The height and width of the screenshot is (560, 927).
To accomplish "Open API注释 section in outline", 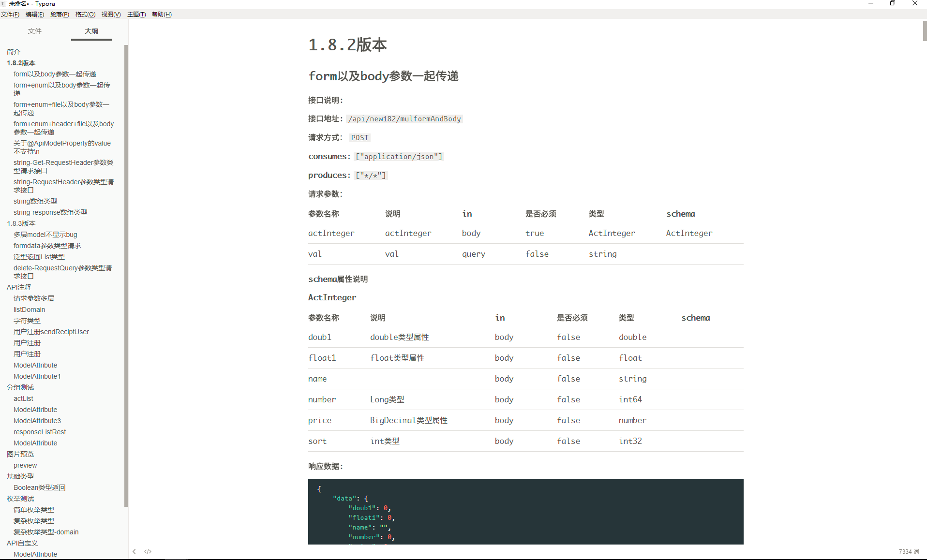I will tap(19, 287).
